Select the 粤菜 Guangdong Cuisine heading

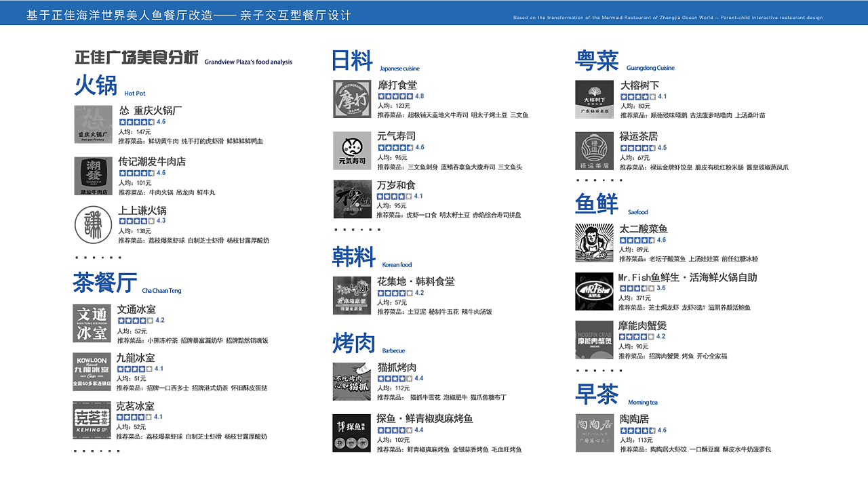(597, 60)
